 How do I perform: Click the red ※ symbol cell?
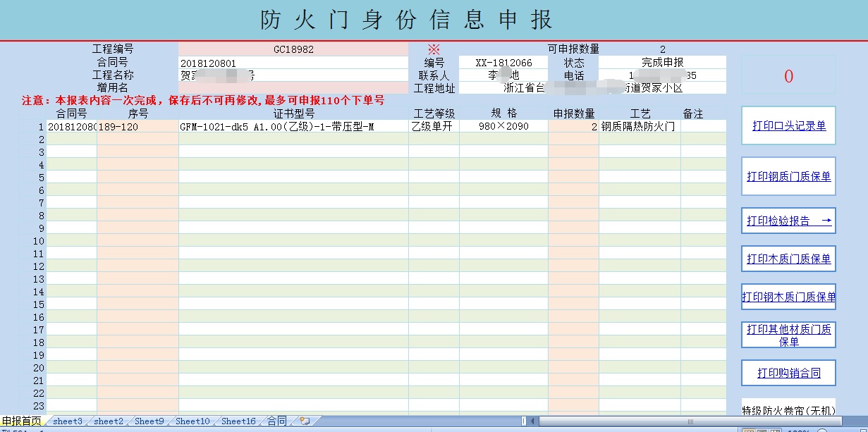coord(433,49)
